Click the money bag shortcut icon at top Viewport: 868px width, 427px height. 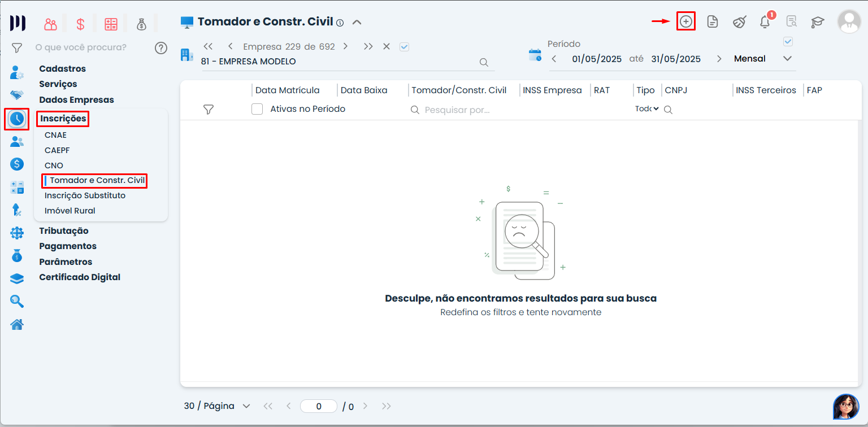click(x=141, y=24)
